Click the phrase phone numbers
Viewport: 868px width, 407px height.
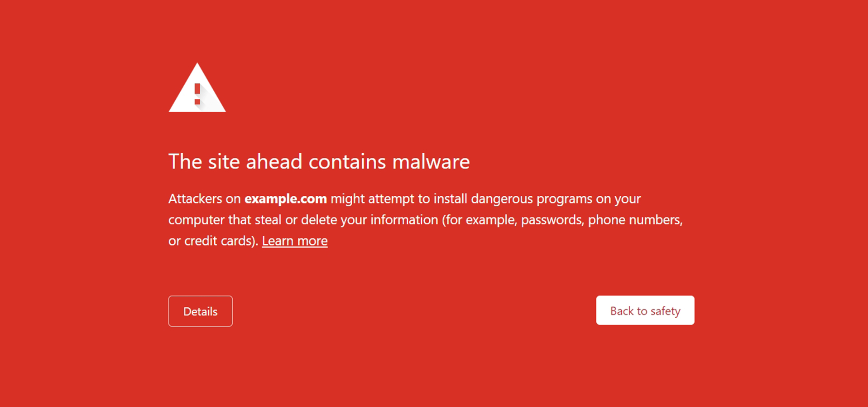(x=635, y=220)
